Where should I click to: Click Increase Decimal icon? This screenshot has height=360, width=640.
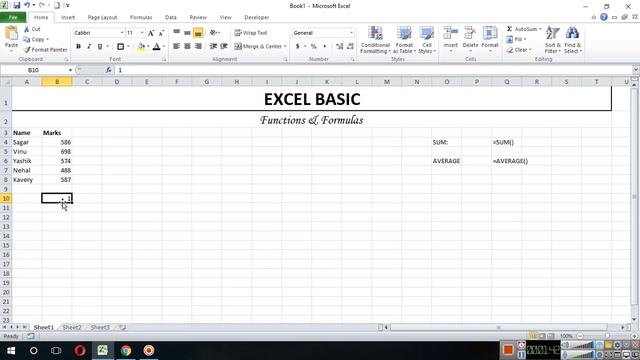coord(340,47)
